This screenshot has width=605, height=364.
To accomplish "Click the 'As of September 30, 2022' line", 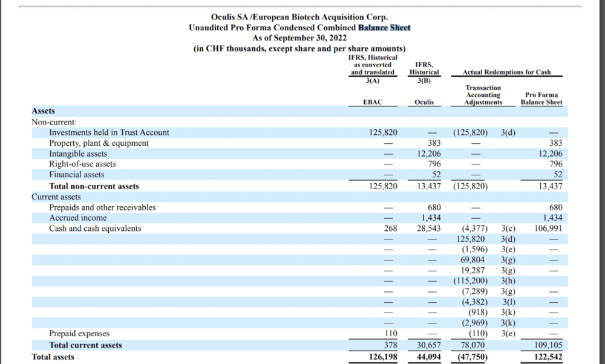I will coord(299,38).
